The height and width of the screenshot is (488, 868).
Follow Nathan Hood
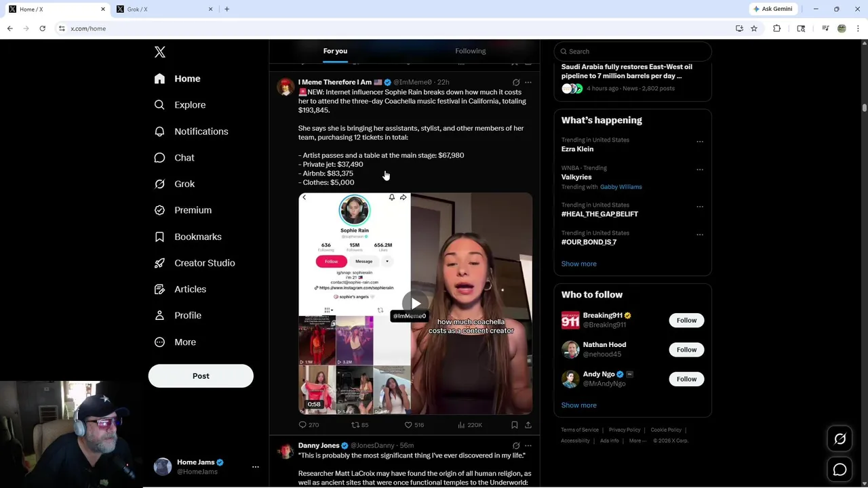(686, 350)
